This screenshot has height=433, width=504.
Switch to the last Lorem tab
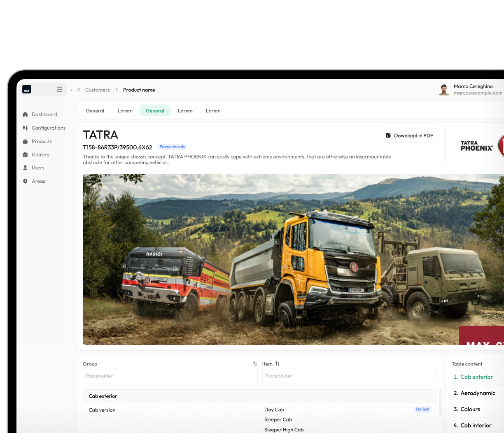(213, 111)
